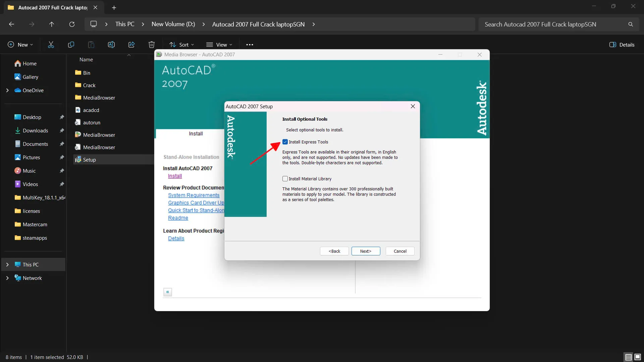Click the Rename icon in the toolbar
This screenshot has height=362, width=644.
pos(111,44)
